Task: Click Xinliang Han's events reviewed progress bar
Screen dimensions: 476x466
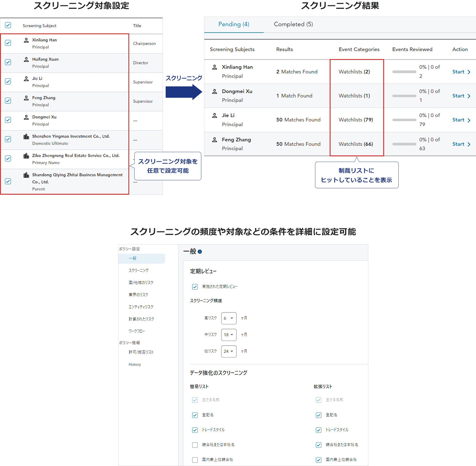Action: pyautogui.click(x=404, y=72)
